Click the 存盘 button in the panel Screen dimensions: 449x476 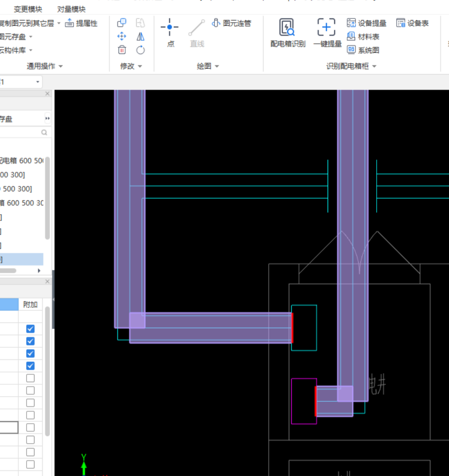click(x=6, y=119)
